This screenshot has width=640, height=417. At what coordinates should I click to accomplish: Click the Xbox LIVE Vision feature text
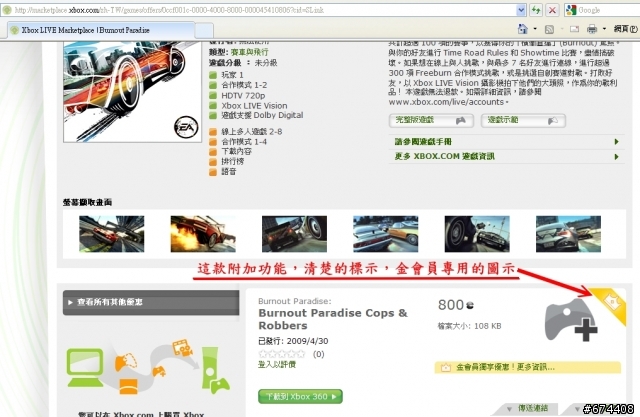254,105
